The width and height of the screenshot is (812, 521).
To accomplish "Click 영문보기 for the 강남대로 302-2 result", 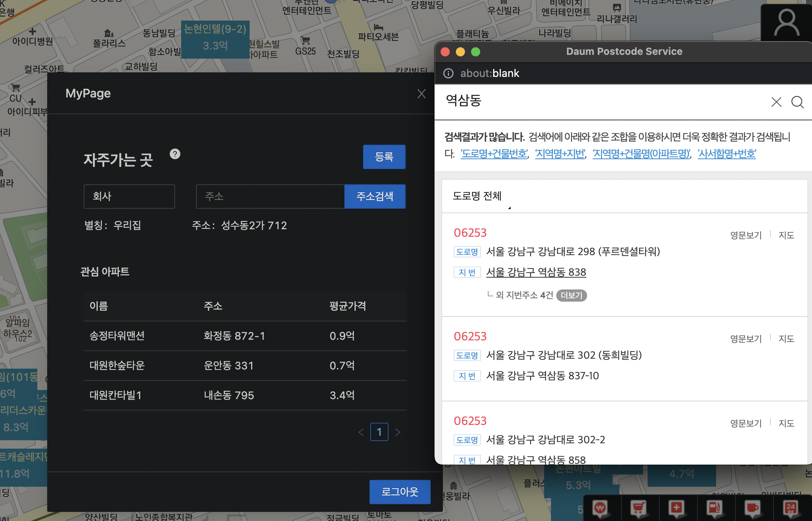I will point(746,424).
